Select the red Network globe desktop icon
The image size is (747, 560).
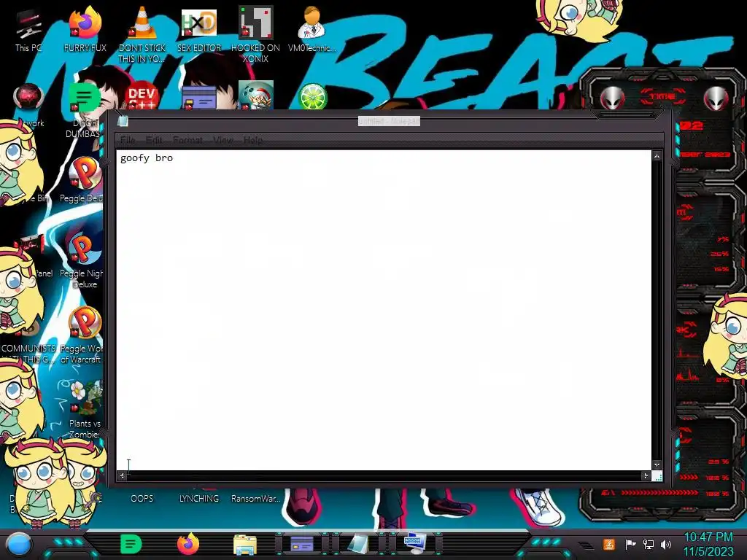coord(28,97)
